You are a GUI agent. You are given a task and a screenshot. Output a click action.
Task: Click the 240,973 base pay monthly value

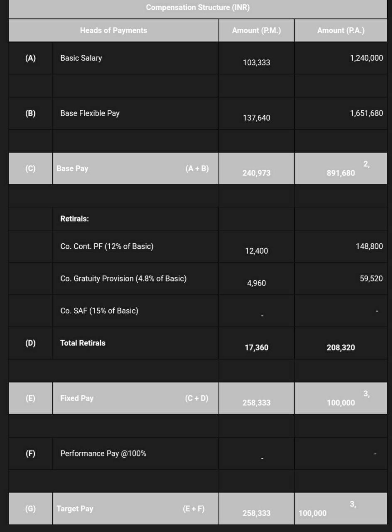click(256, 173)
